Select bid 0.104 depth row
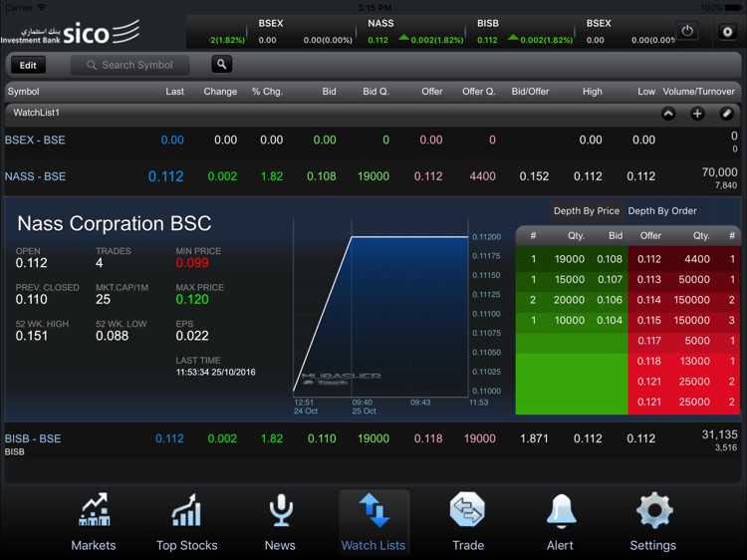This screenshot has width=747, height=560. click(572, 321)
